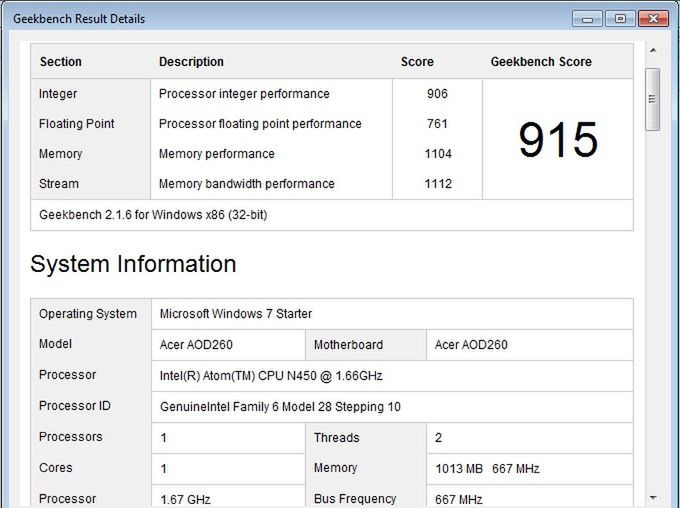Click the Score column header
The height and width of the screenshot is (508, 680).
[417, 62]
